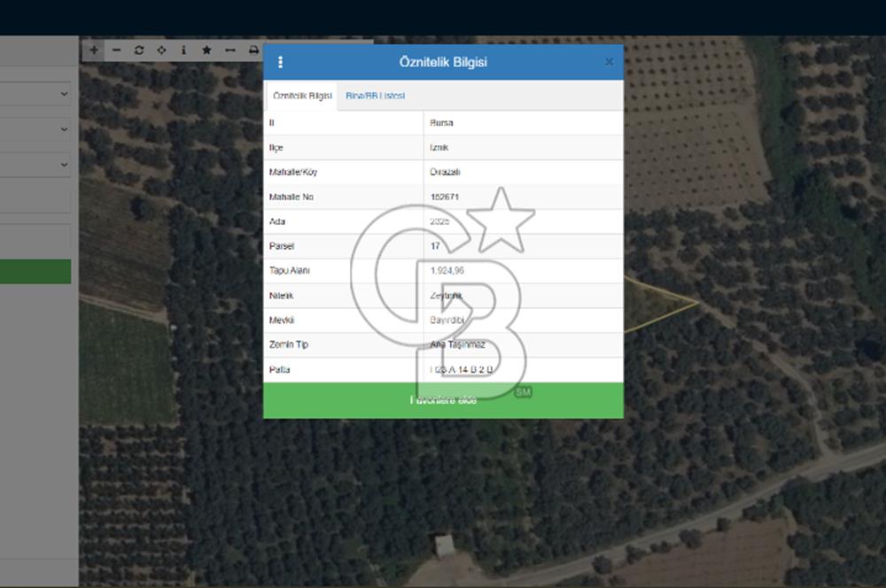Click the 'Nitelik' row label
Screen dimensions: 886x588
click(282, 296)
